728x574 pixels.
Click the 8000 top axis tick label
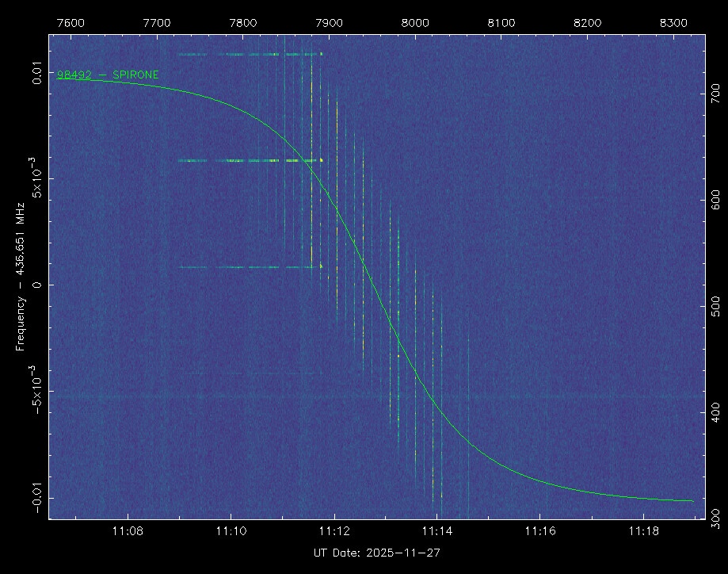pos(415,23)
